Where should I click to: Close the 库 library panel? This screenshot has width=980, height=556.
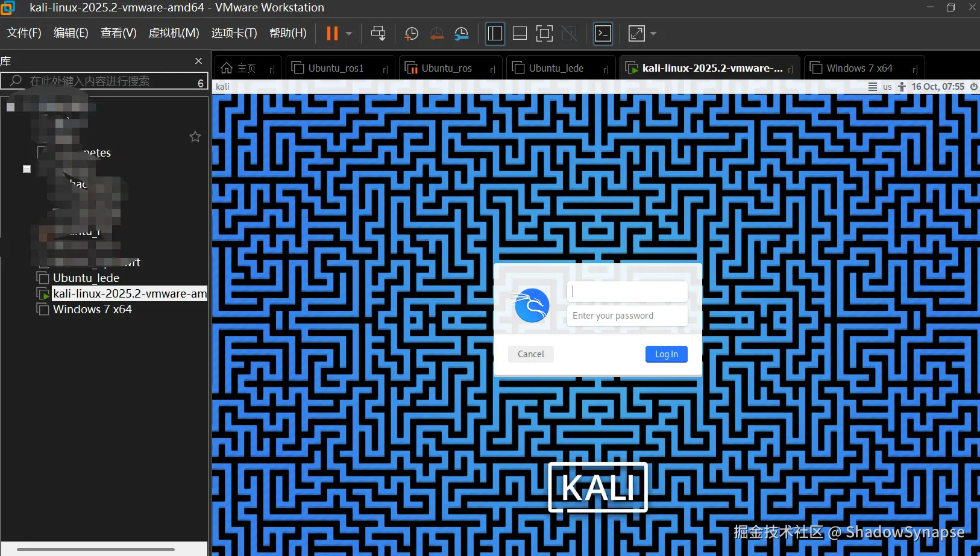click(198, 61)
